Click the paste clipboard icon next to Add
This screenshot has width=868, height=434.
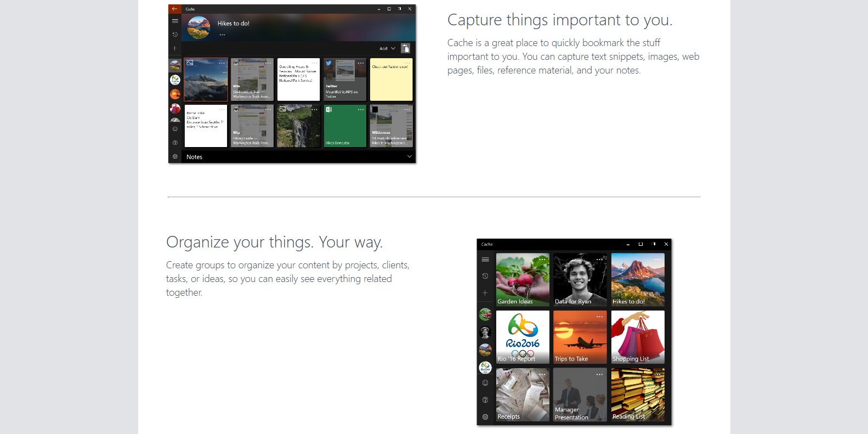pyautogui.click(x=405, y=48)
